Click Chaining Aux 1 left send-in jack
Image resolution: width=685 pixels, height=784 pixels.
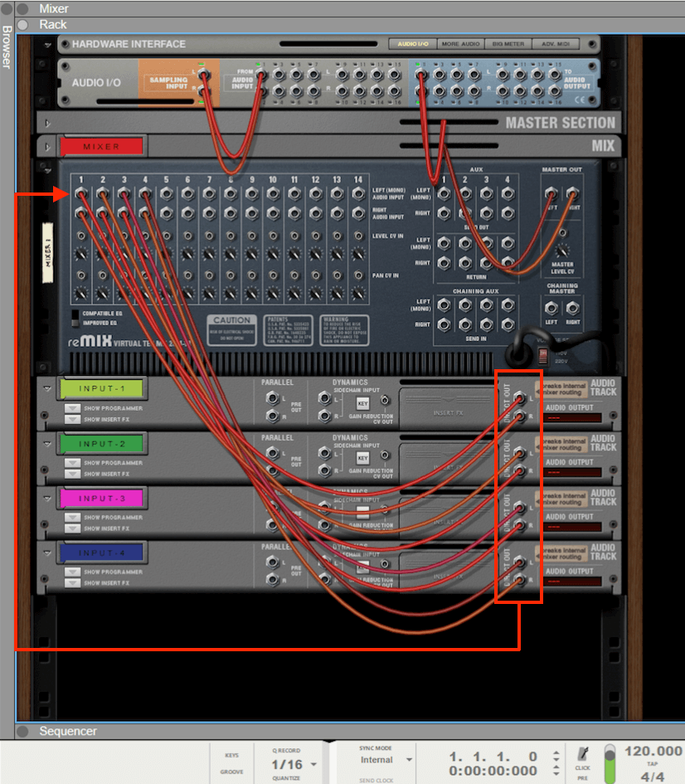point(444,304)
